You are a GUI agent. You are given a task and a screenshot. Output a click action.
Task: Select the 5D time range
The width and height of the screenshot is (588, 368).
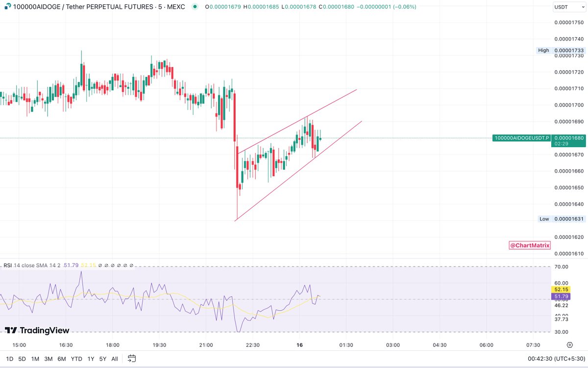tap(22, 359)
